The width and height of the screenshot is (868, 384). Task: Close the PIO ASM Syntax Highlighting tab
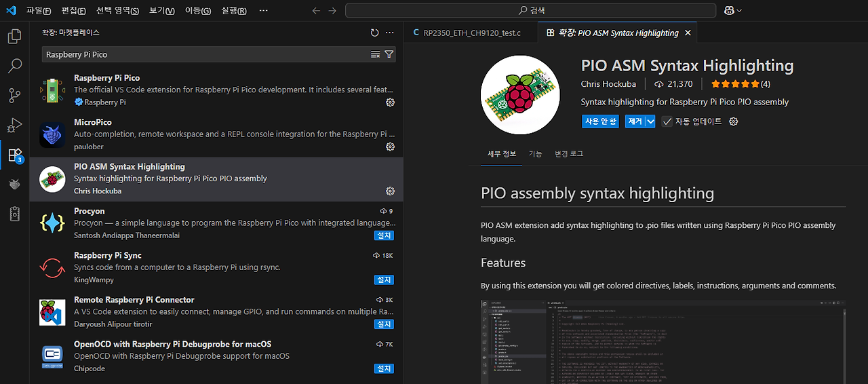(688, 33)
